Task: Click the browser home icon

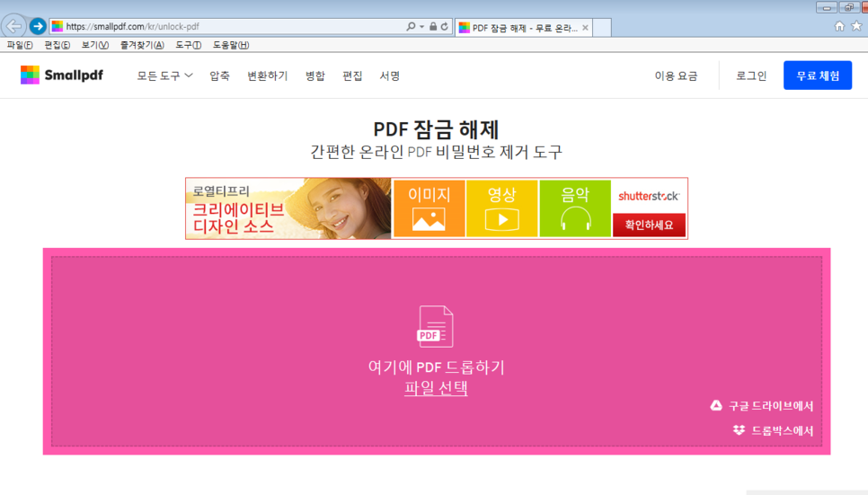Action: point(839,26)
